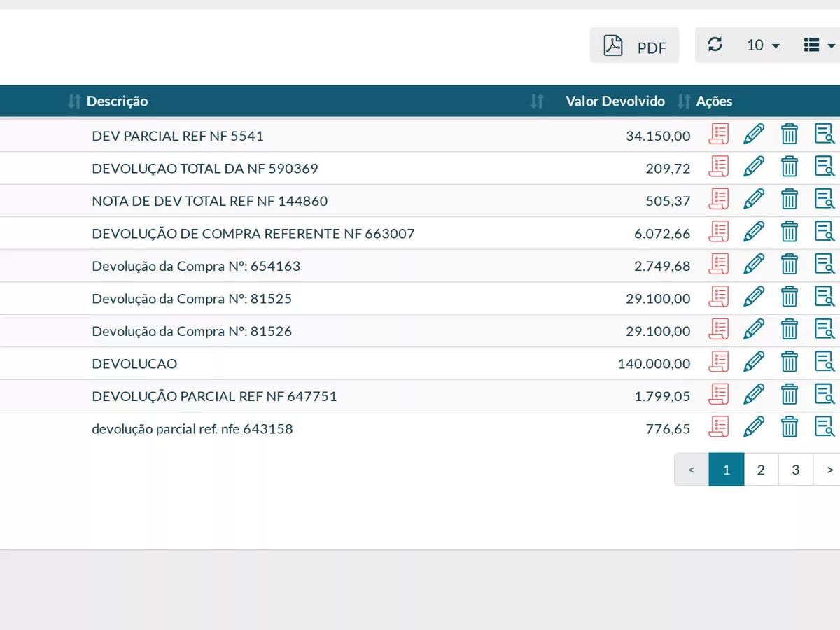Edit devolução parcial ref. nfe 643158

click(754, 427)
